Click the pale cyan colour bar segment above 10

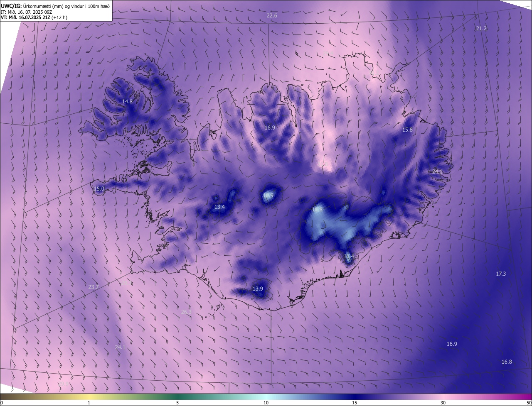tap(266, 396)
